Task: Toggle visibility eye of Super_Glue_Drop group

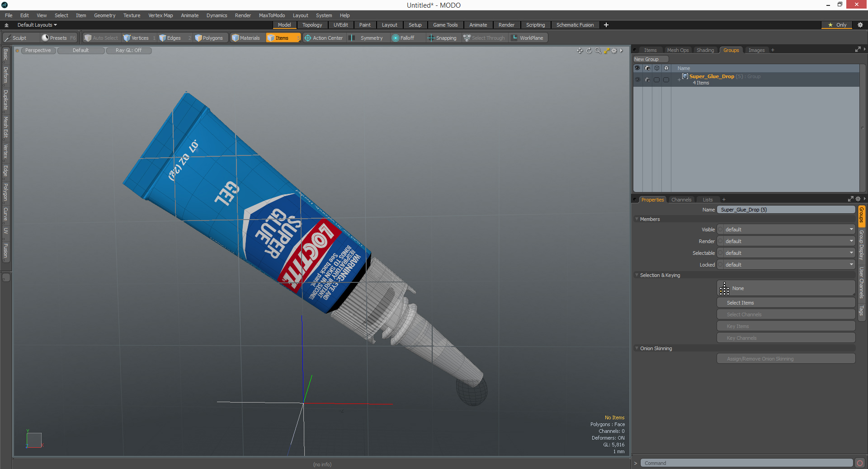Action: 637,80
